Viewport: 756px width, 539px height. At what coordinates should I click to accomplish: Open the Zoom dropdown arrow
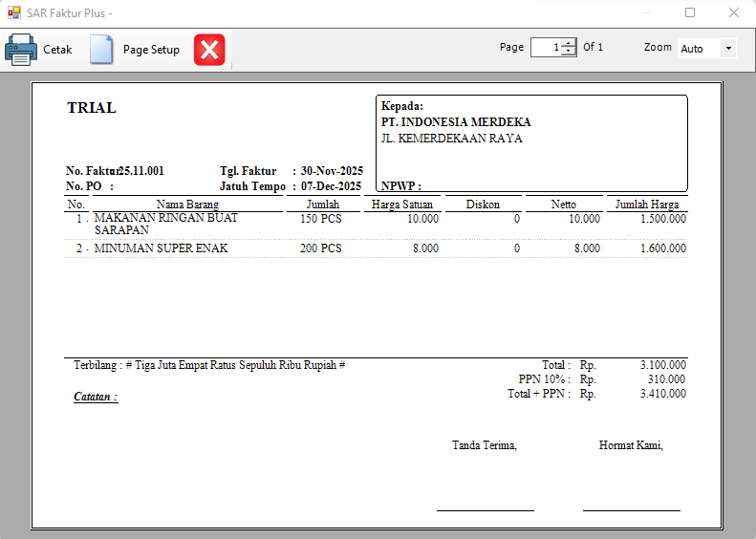(x=728, y=48)
